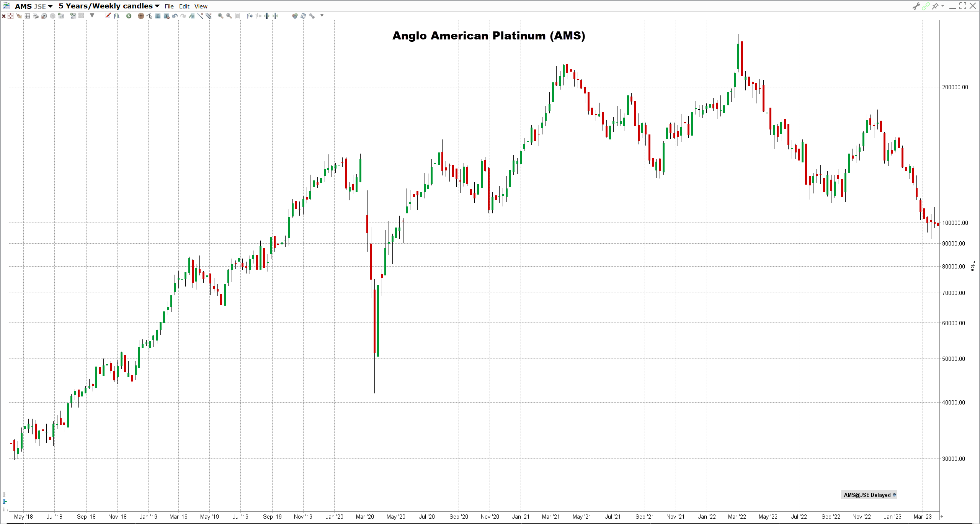Click the text label T tool
This screenshot has width=980, height=524.
click(158, 16)
